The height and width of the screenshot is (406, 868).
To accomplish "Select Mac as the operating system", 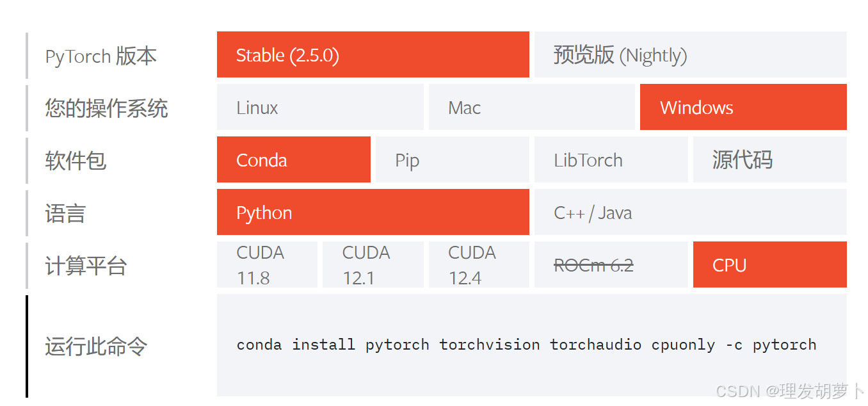I will (x=531, y=107).
